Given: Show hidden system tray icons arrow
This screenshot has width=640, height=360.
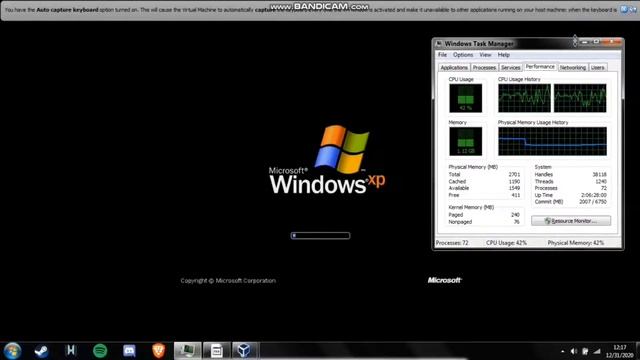Looking at the screenshot, I should click(563, 351).
